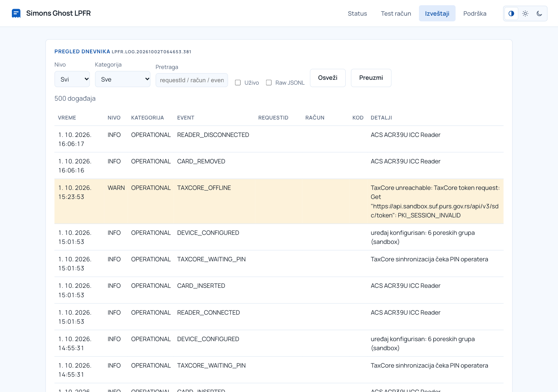
Task: Select the dark theme moon icon
Action: pos(539,14)
